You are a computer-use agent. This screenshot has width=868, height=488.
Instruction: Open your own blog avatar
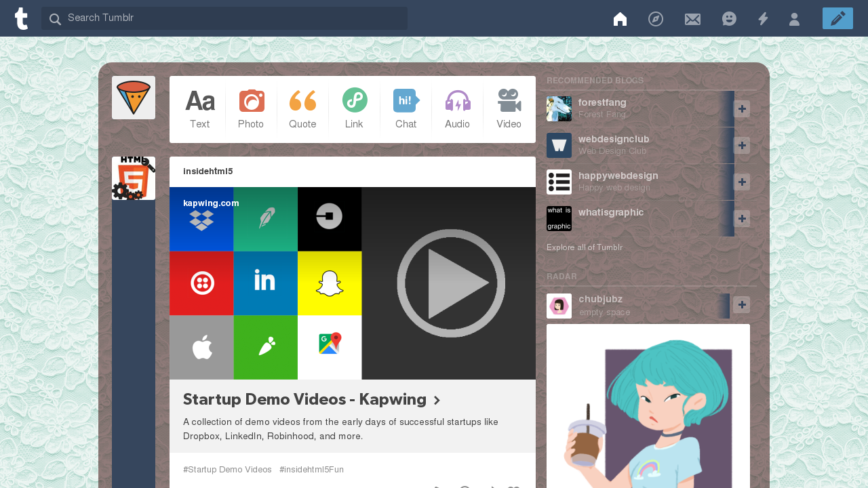(x=134, y=98)
